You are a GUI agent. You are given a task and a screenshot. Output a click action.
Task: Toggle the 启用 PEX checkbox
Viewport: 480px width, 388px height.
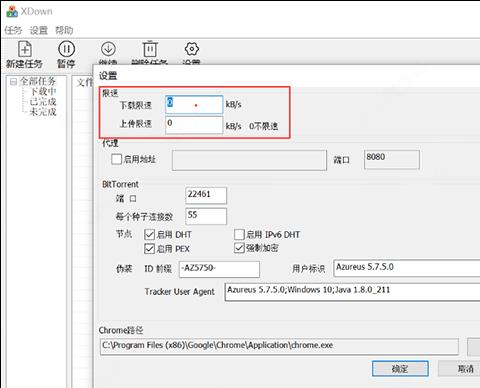[149, 249]
